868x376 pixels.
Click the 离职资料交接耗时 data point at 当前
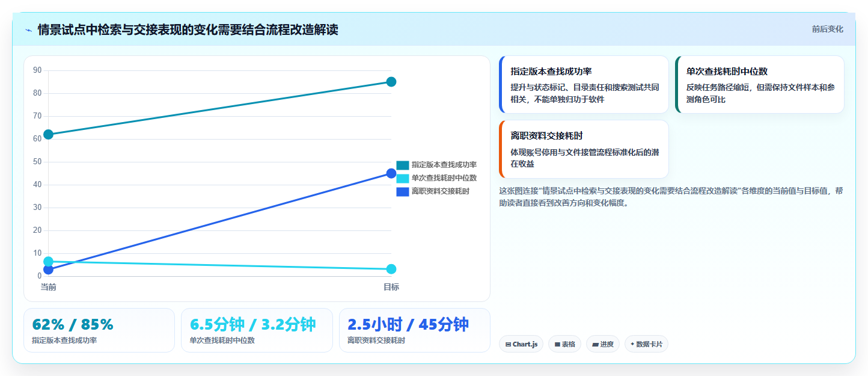(x=49, y=270)
